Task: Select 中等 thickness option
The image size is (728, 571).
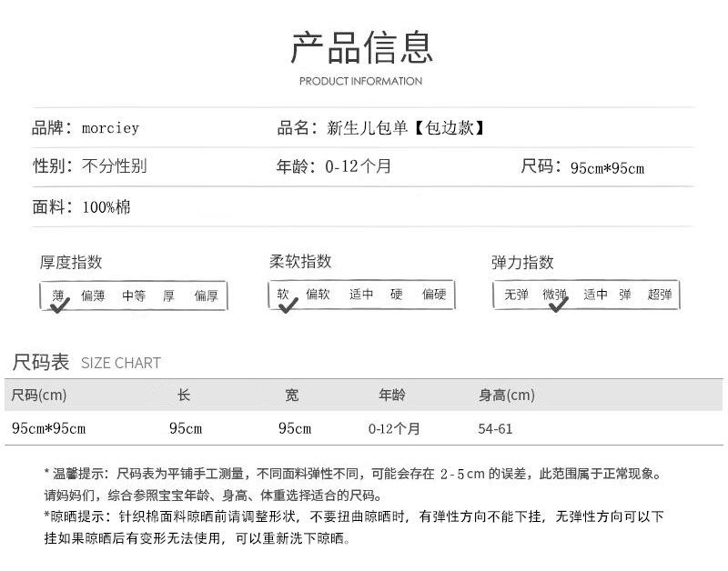Action: point(134,296)
